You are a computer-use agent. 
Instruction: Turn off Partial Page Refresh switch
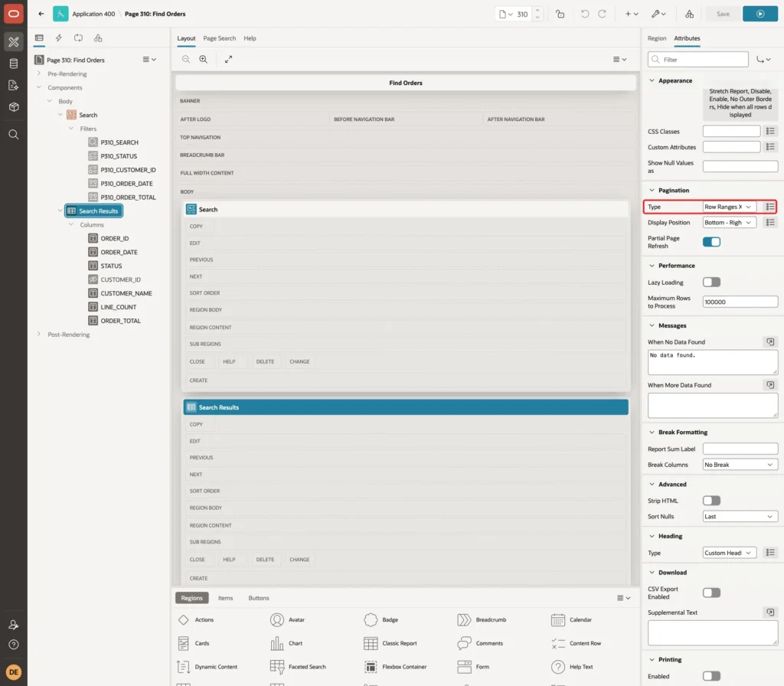[711, 242]
